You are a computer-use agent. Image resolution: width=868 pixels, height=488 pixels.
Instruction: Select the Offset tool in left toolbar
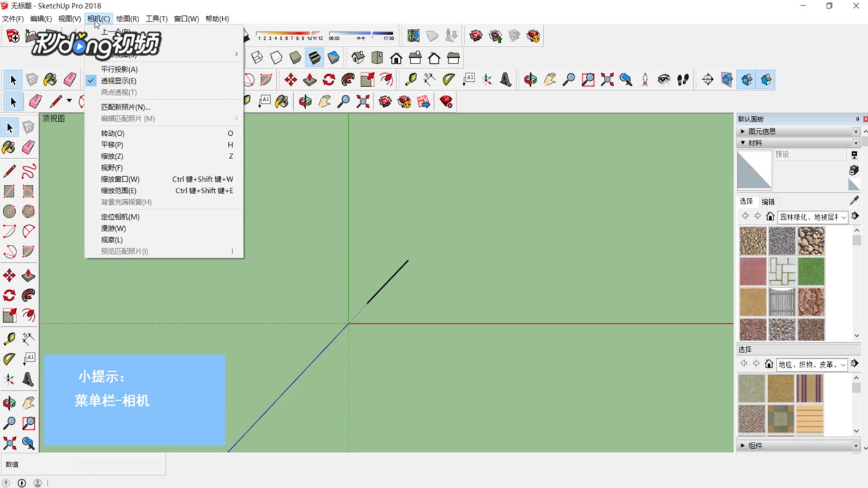click(x=28, y=315)
